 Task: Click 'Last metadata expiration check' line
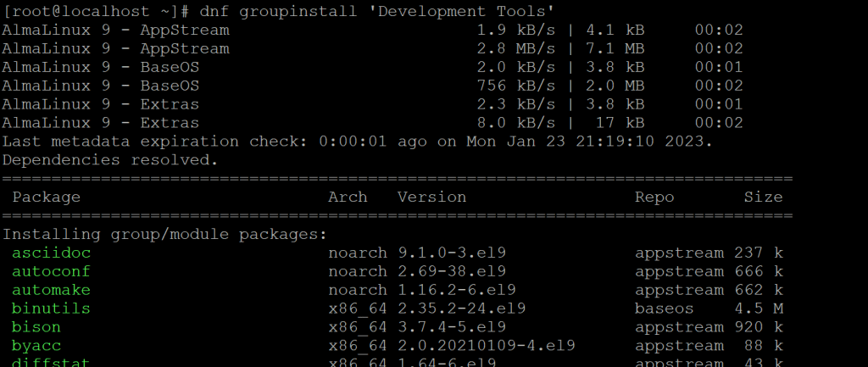pyautogui.click(x=357, y=142)
